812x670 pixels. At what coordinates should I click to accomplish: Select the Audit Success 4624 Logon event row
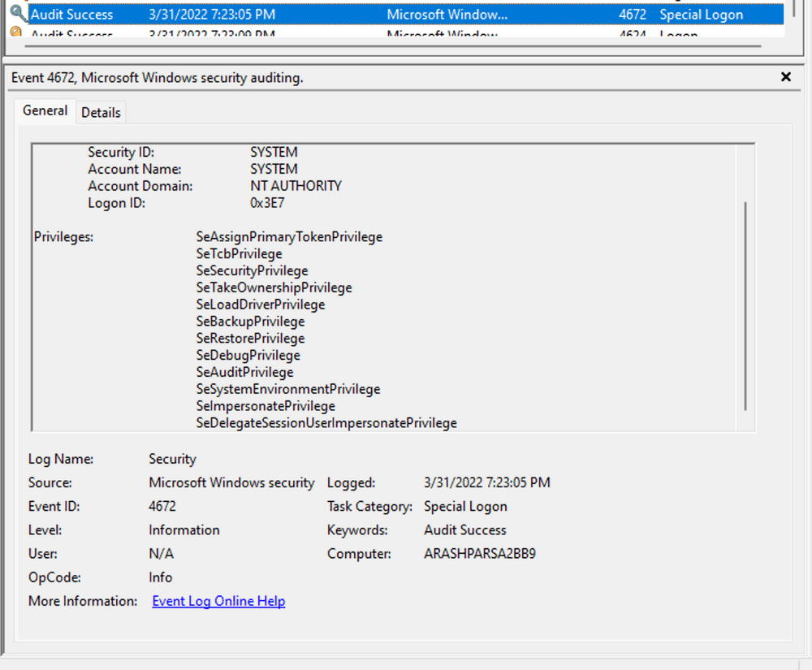pyautogui.click(x=325, y=34)
